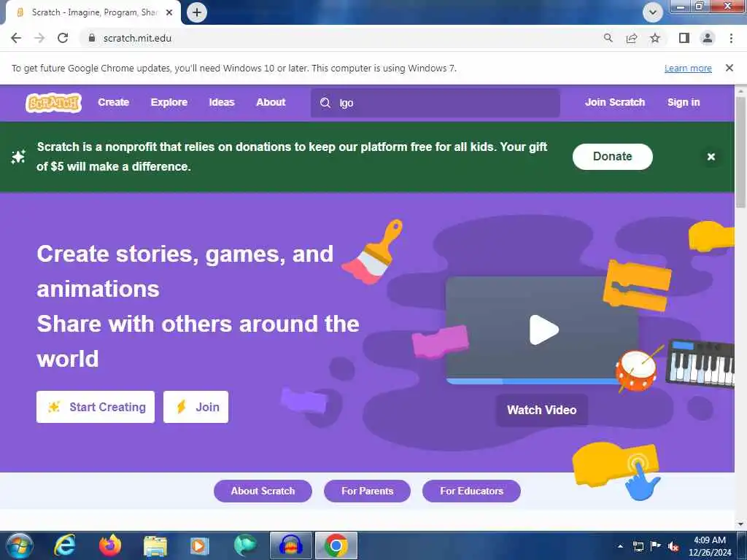Screen dimensions: 747x560
Task: Click the sparkle icon on donation banner
Action: [18, 157]
